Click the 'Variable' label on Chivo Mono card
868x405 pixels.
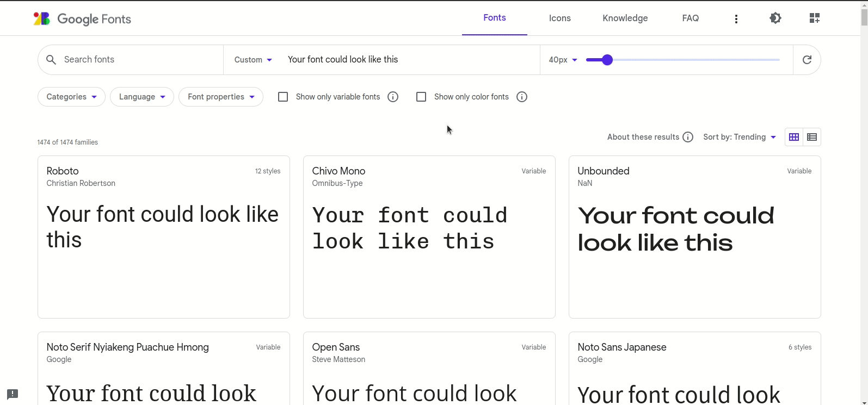[x=534, y=171]
